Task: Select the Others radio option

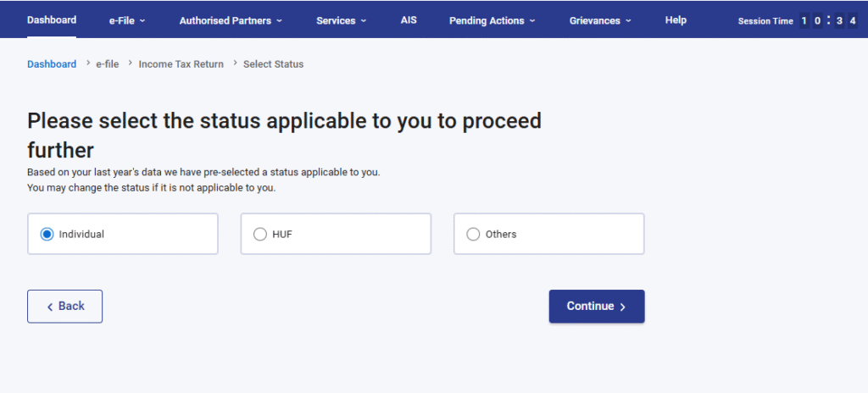Action: [473, 234]
